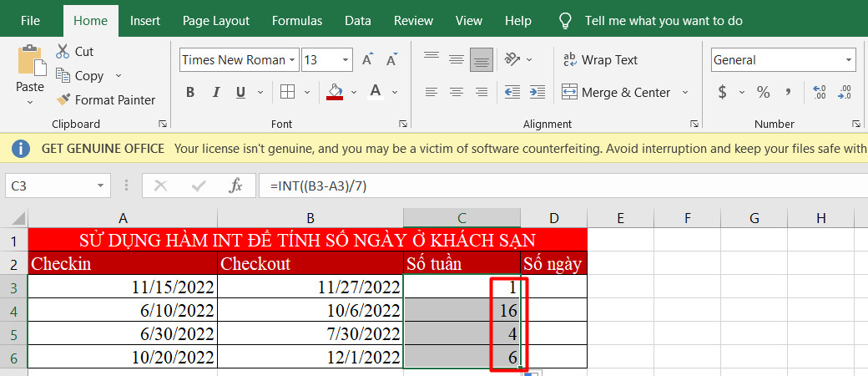Screen dimensions: 868x376
Task: Open the Copy dropdown arrow
Action: 118,76
